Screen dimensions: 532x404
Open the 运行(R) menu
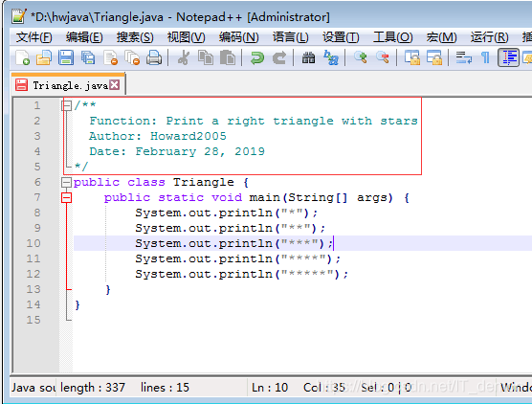pyautogui.click(x=489, y=37)
